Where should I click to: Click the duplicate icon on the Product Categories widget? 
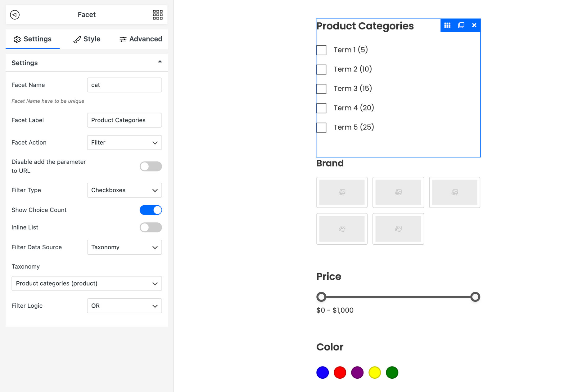[x=461, y=25]
